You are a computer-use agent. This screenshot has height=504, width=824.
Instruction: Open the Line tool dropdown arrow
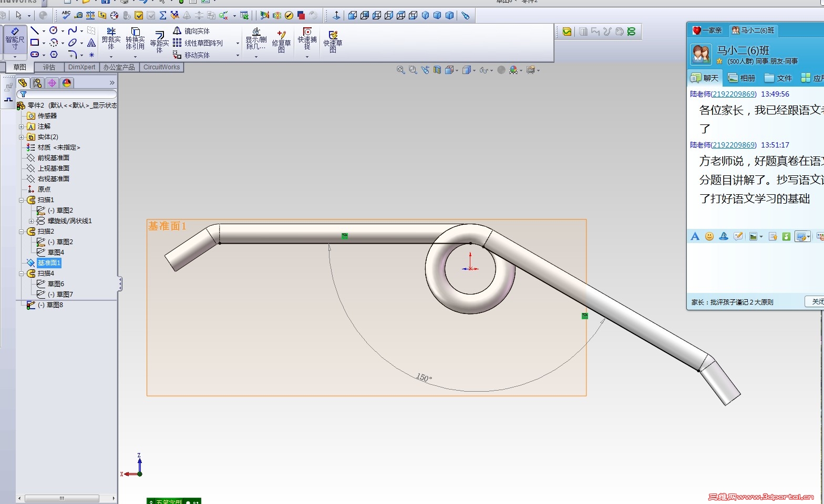43,31
